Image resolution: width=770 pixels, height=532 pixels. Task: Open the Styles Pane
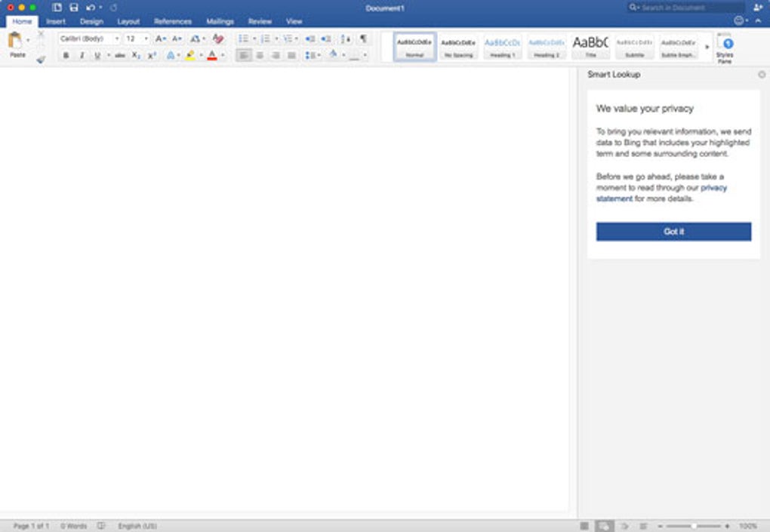pos(725,47)
